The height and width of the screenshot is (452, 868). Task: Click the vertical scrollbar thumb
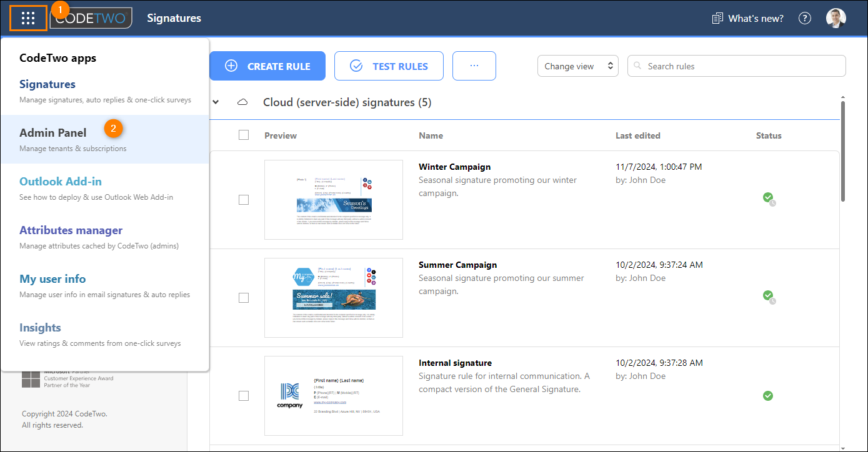click(x=843, y=151)
